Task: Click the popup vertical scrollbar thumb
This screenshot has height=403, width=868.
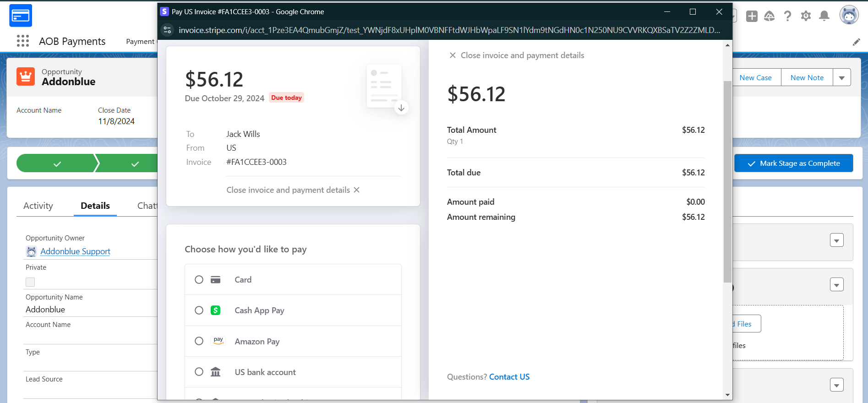Action: tap(727, 181)
